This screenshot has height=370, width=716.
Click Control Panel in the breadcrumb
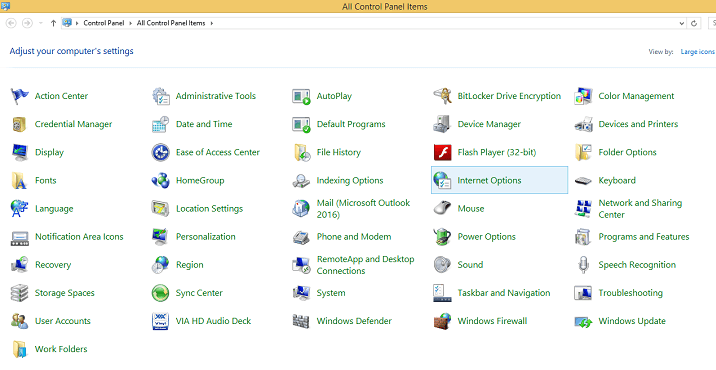tap(104, 23)
